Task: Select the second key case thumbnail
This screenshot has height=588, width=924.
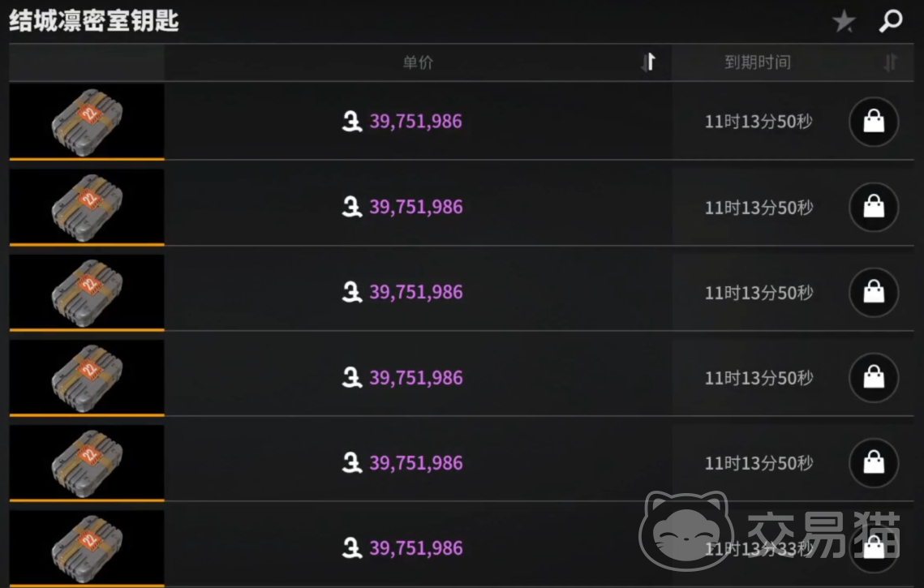Action: pos(87,207)
